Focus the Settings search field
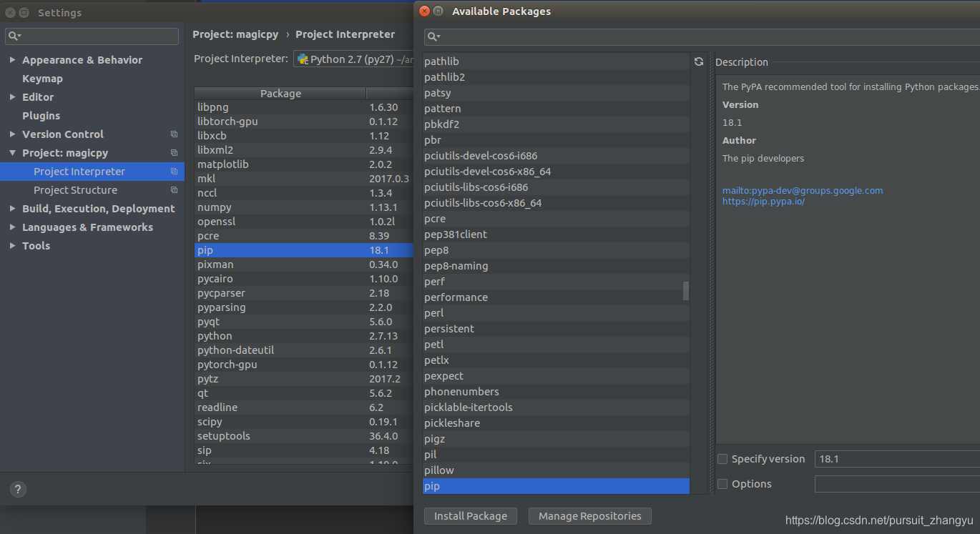980x534 pixels. [x=92, y=36]
